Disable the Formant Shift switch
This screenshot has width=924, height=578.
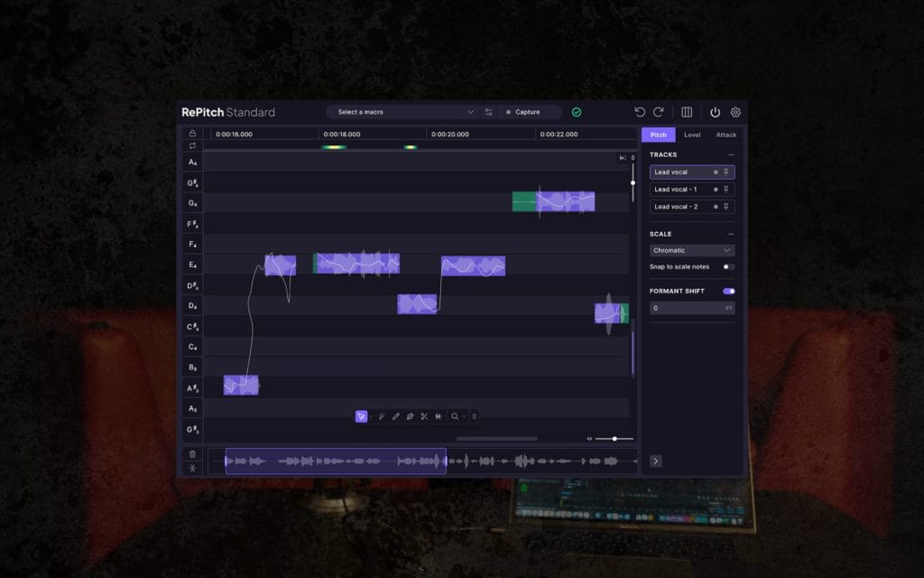coord(728,291)
